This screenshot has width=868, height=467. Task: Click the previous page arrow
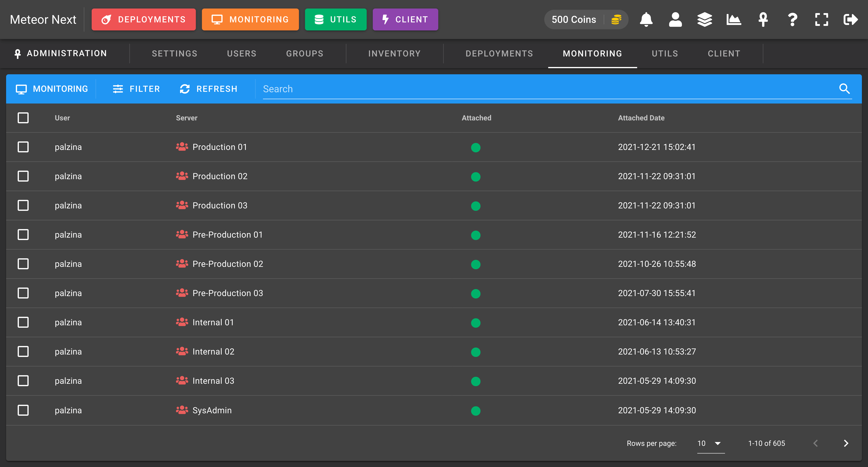pyautogui.click(x=816, y=443)
